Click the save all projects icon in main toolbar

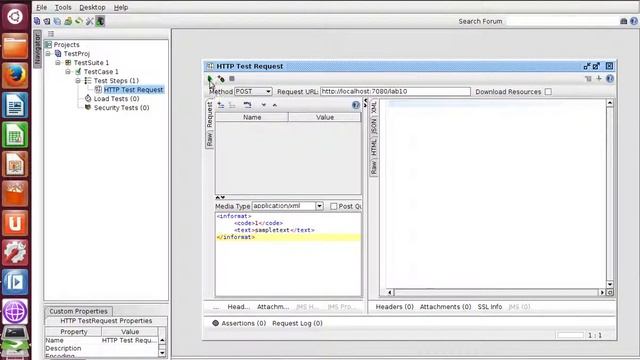coord(58,21)
